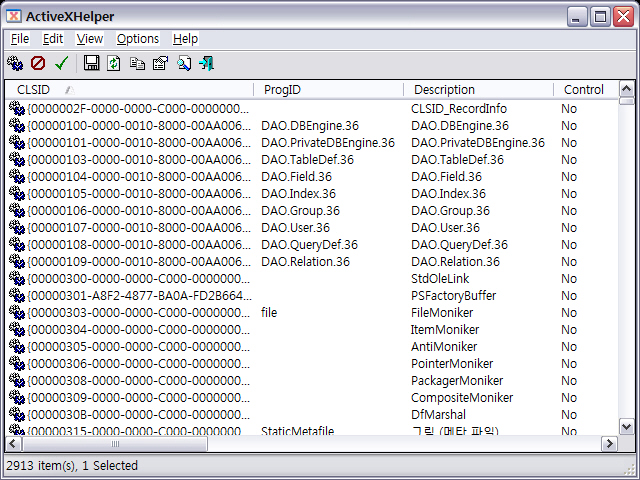Viewport: 640px width, 480px height.
Task: Click the row icon for PointerMoniker
Action: pyautogui.click(x=17, y=364)
